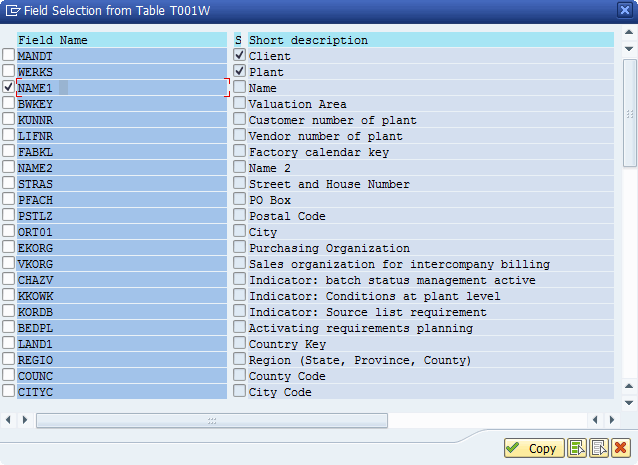
Task: Click 'Customer number of plant' description
Action: click(x=333, y=120)
